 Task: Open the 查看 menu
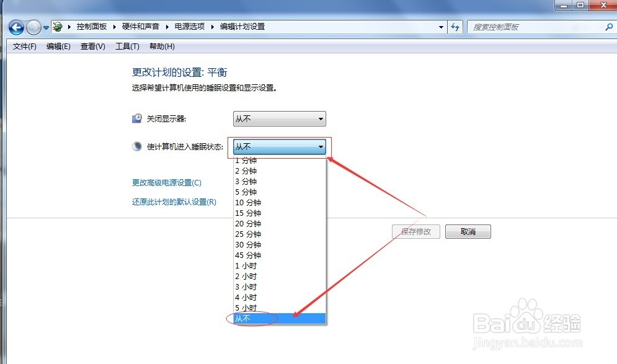[x=92, y=46]
